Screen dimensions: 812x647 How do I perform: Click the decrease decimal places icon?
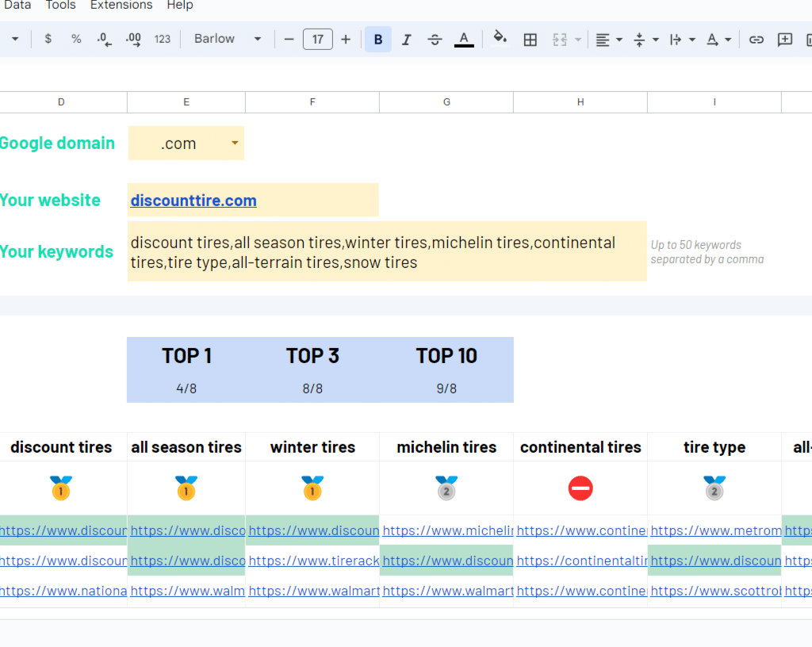pyautogui.click(x=104, y=39)
